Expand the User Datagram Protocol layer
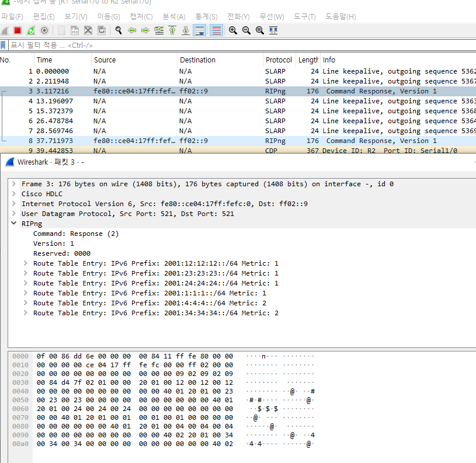This screenshot has height=463, width=476. click(x=13, y=214)
